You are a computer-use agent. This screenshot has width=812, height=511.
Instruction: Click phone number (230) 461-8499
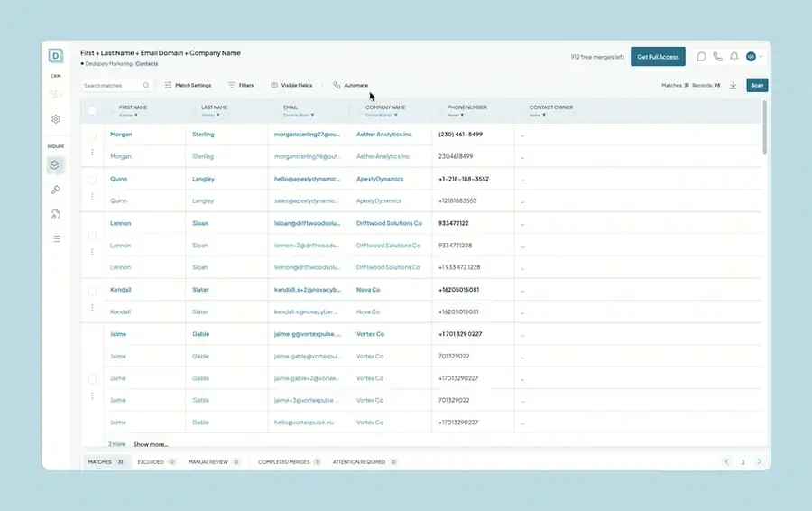[460, 135]
